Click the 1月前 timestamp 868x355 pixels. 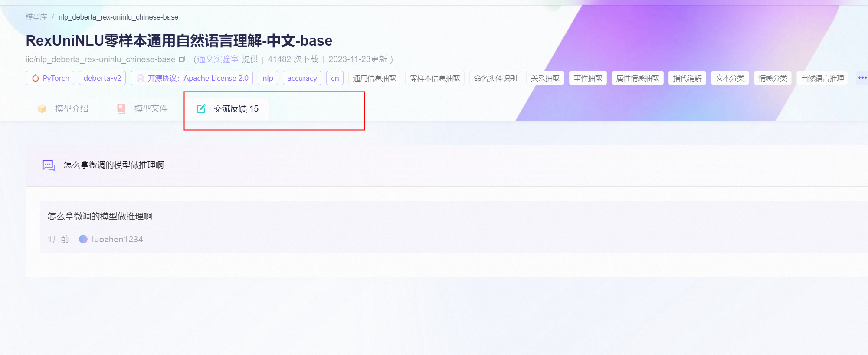(x=58, y=239)
